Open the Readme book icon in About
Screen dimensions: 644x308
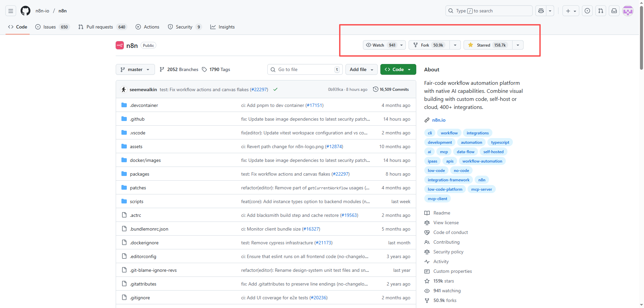point(427,213)
